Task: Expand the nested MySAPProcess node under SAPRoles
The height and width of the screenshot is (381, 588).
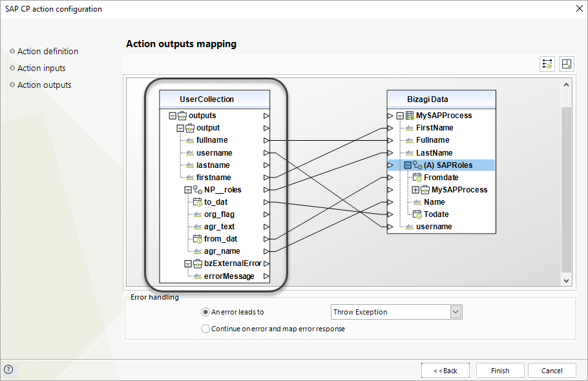Action: 415,190
